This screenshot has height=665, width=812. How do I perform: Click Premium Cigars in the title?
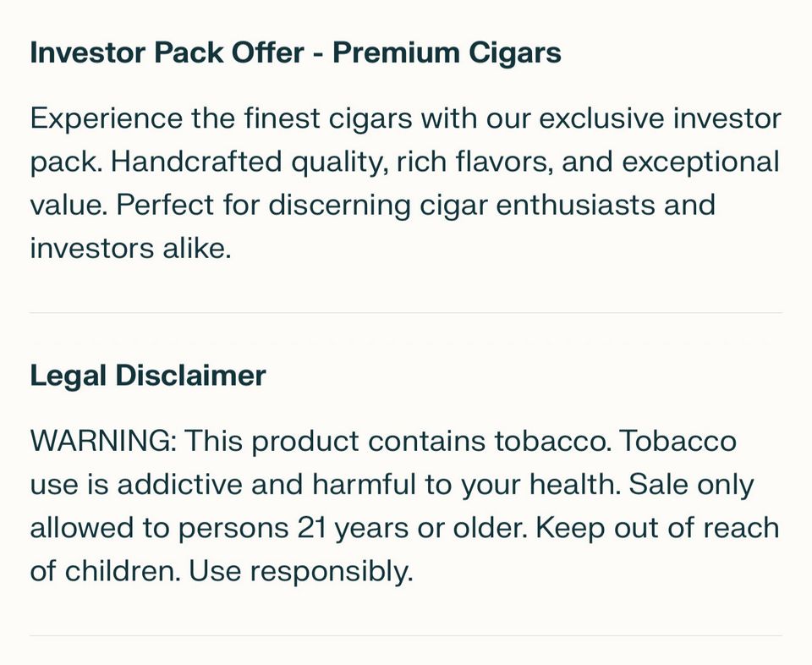click(447, 52)
